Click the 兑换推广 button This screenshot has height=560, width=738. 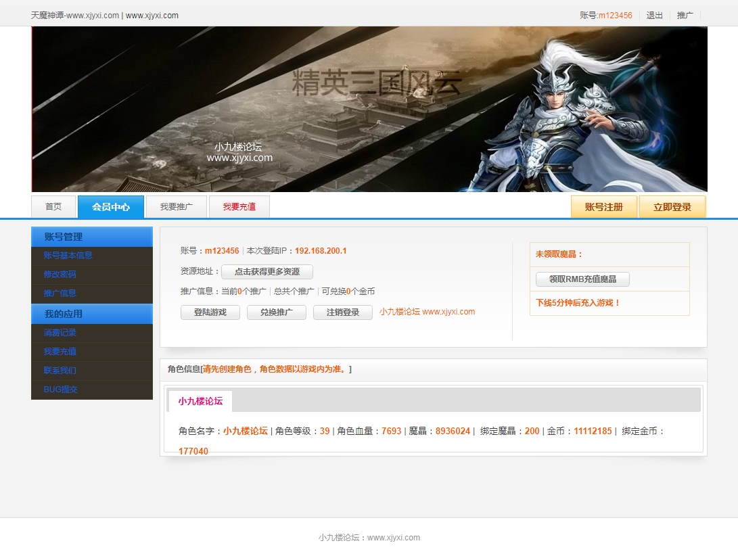pos(276,312)
